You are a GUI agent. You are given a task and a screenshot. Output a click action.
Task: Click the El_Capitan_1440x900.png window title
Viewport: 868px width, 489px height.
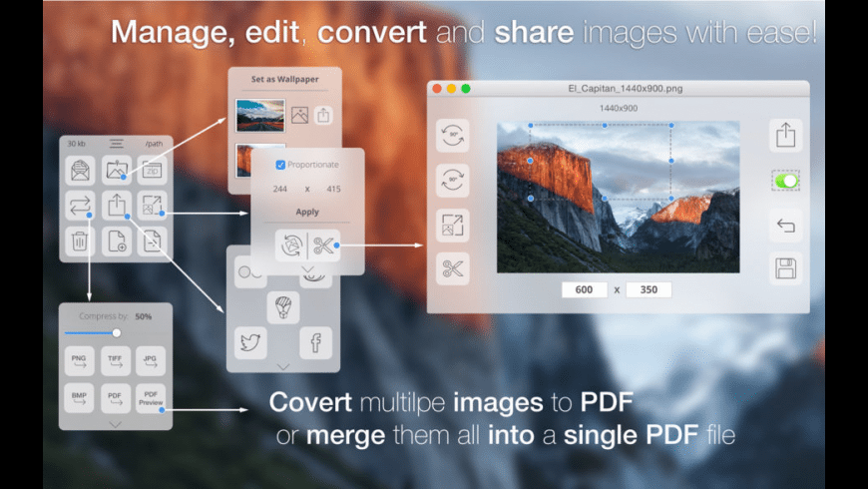pos(625,88)
